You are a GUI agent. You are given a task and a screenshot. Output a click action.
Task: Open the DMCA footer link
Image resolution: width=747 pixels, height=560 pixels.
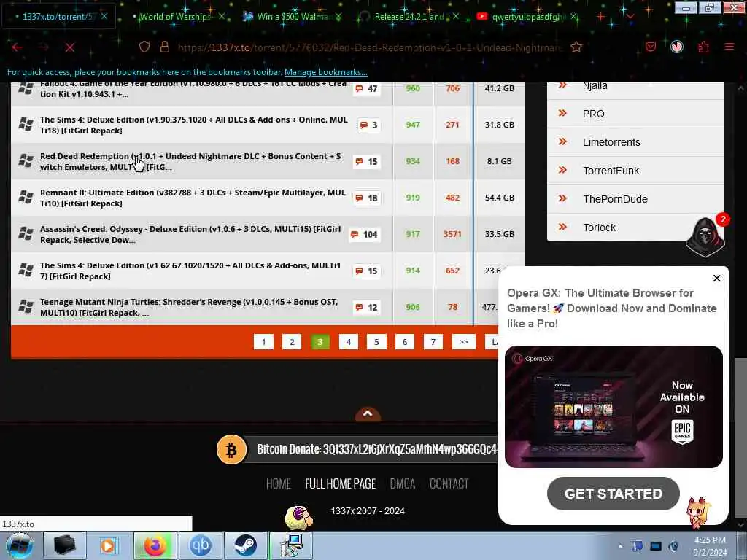click(403, 484)
